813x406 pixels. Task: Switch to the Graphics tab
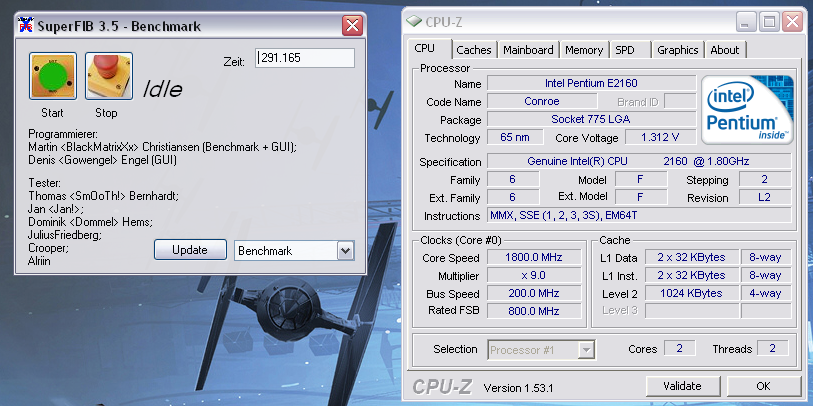click(x=677, y=50)
